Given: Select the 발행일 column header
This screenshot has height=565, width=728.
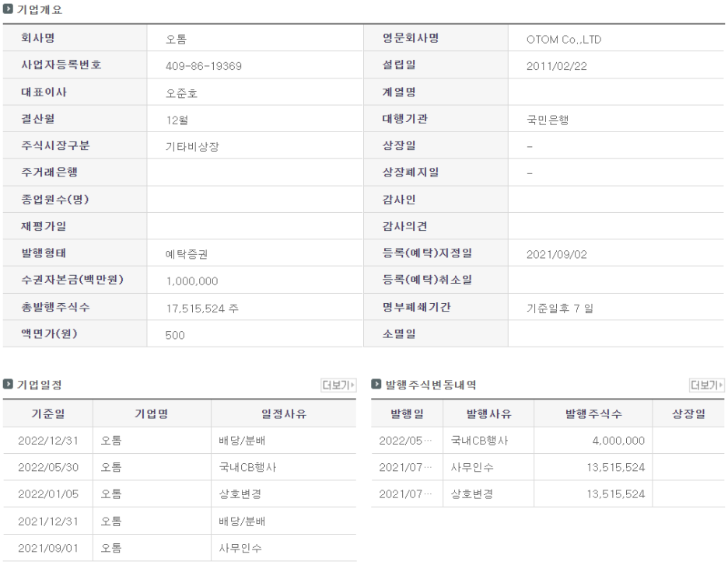Looking at the screenshot, I should [x=407, y=413].
